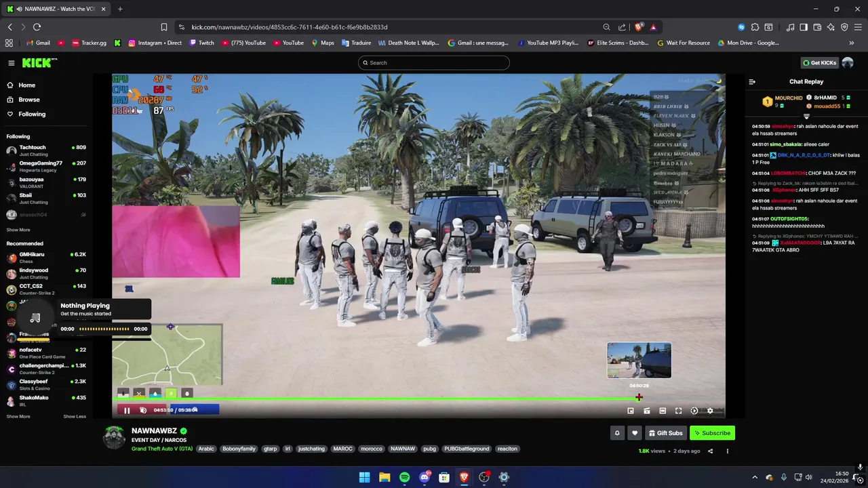
Task: Open the Gmail bookmark
Action: pos(38,43)
